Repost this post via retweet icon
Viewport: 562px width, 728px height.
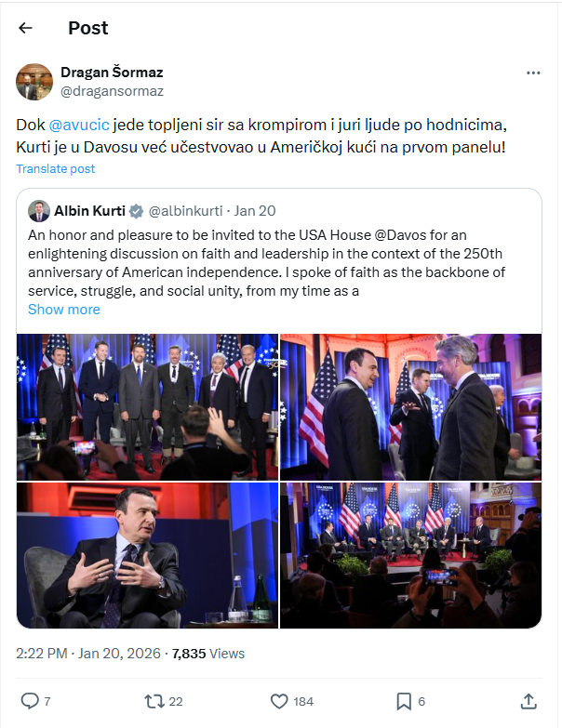coord(154,701)
